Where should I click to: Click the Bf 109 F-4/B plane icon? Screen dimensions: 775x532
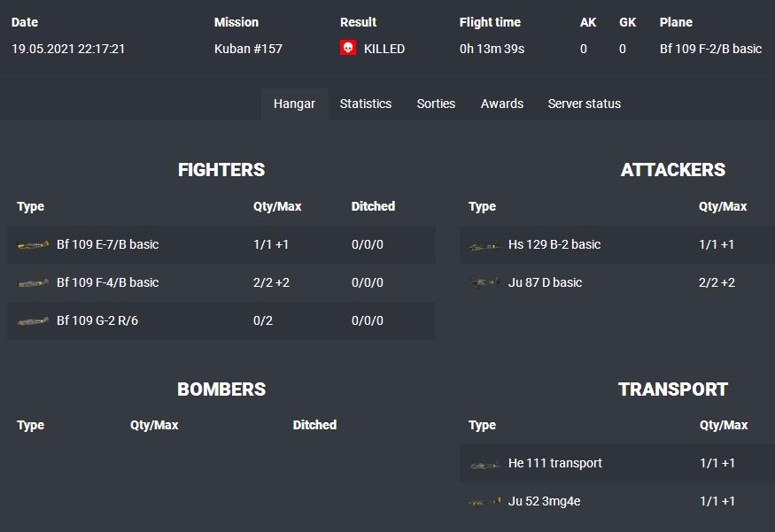click(33, 283)
